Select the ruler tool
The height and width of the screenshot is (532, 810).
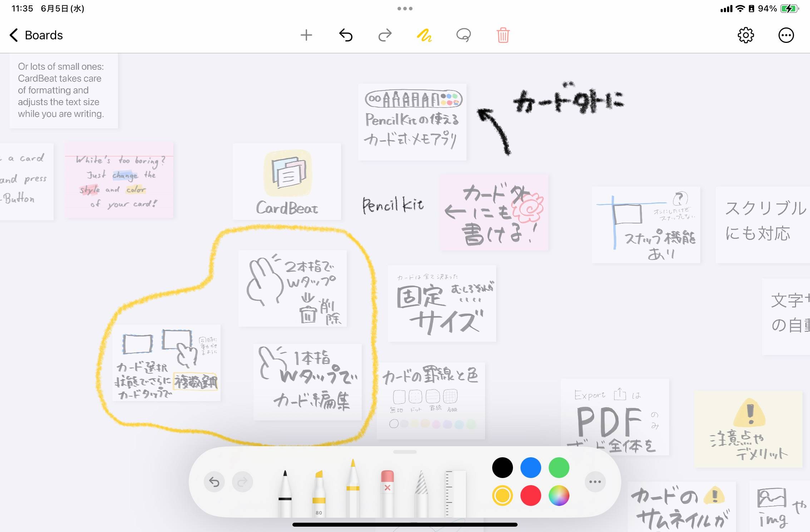[455, 493]
